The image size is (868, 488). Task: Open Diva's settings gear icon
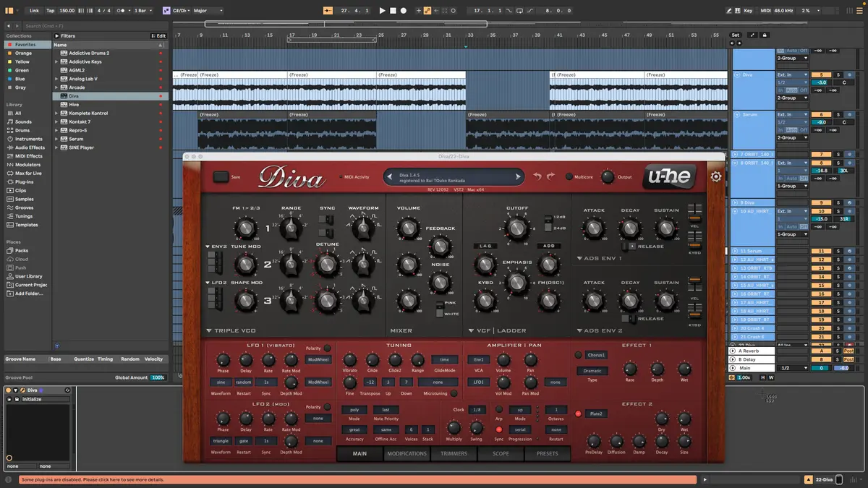pos(715,177)
